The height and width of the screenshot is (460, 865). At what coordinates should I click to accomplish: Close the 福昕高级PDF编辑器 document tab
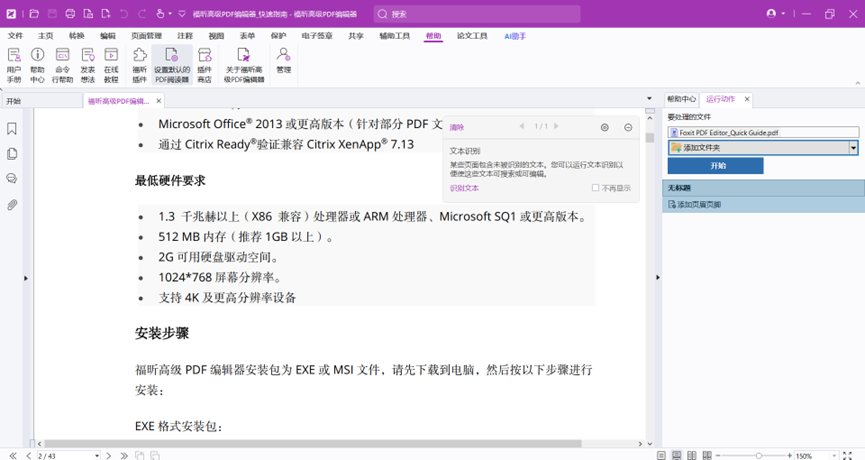[159, 101]
